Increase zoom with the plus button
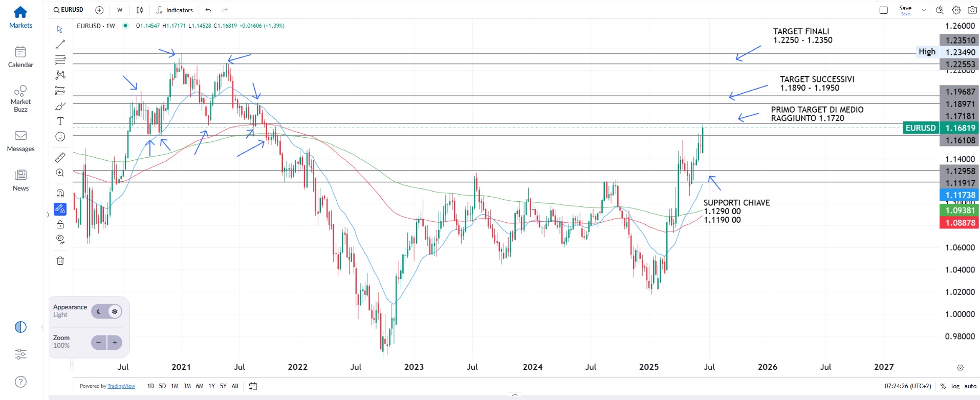This screenshot has width=980, height=400. click(x=115, y=343)
